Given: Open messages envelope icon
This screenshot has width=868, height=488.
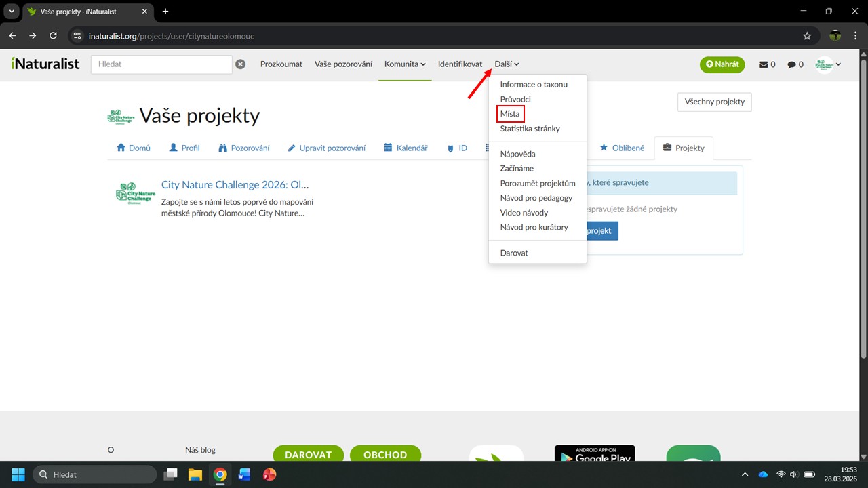Looking at the screenshot, I should (x=767, y=64).
